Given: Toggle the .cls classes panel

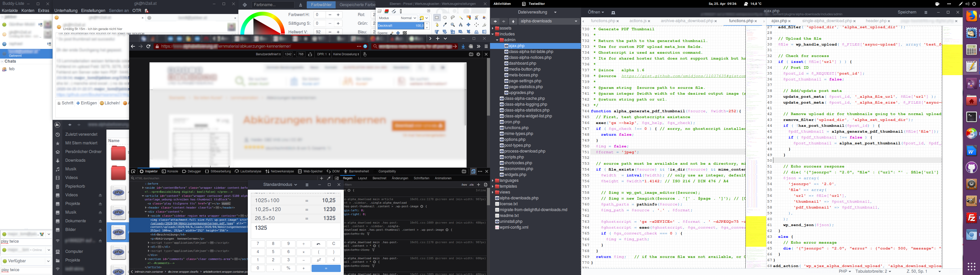Looking at the screenshot, I should click(x=471, y=185).
